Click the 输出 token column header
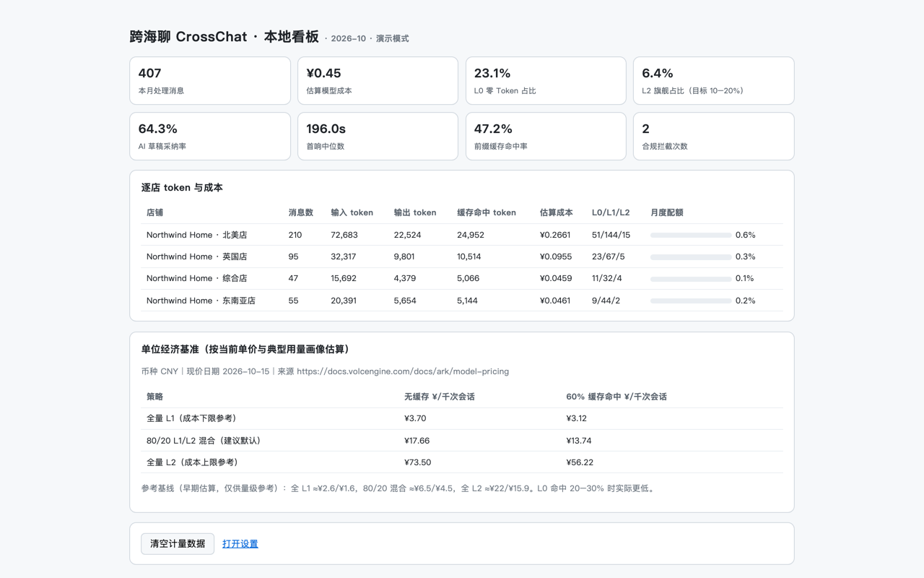The image size is (924, 578). tap(415, 212)
